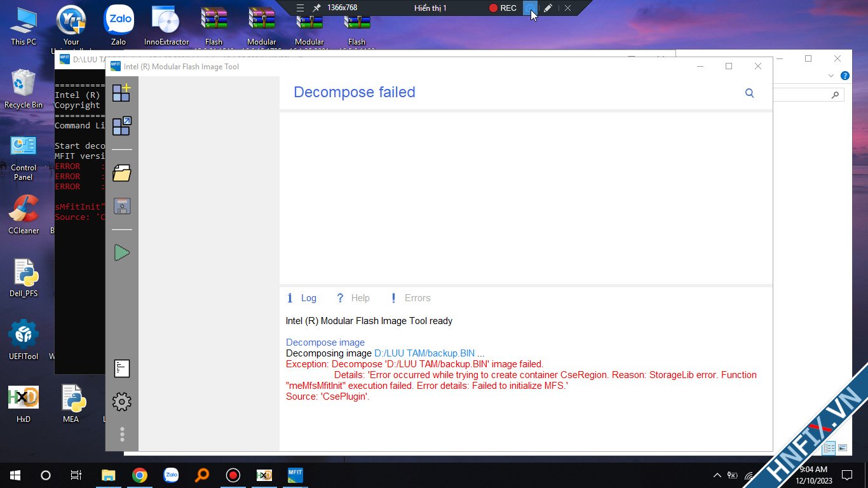This screenshot has width=868, height=488.
Task: Click the three-dot more options in sidebar
Action: coord(122,435)
